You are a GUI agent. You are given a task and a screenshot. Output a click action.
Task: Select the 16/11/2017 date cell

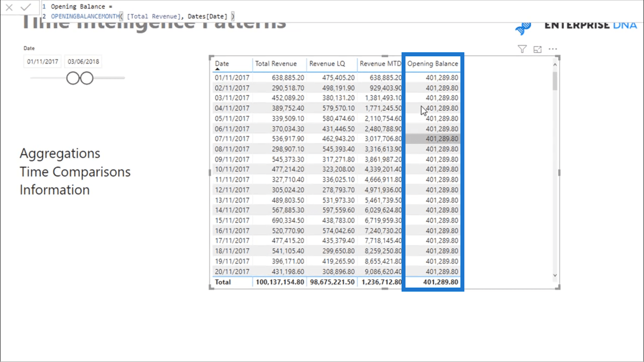(x=232, y=231)
